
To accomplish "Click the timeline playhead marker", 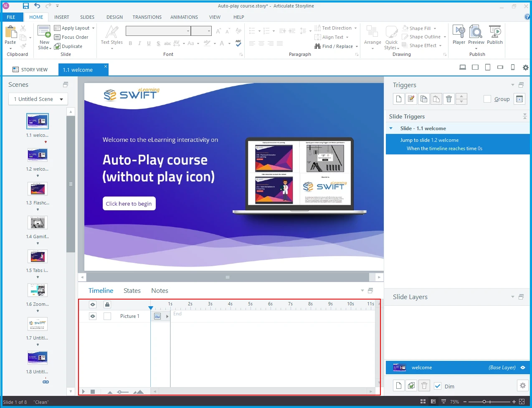I will click(151, 308).
